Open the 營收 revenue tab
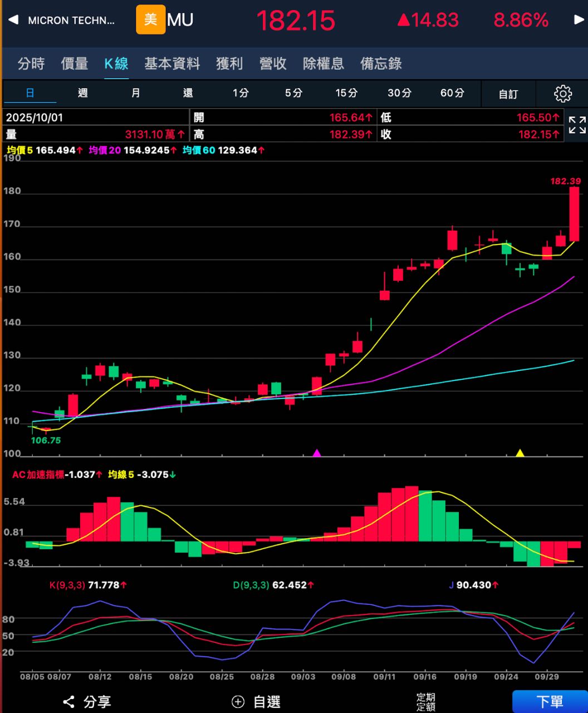 (273, 64)
